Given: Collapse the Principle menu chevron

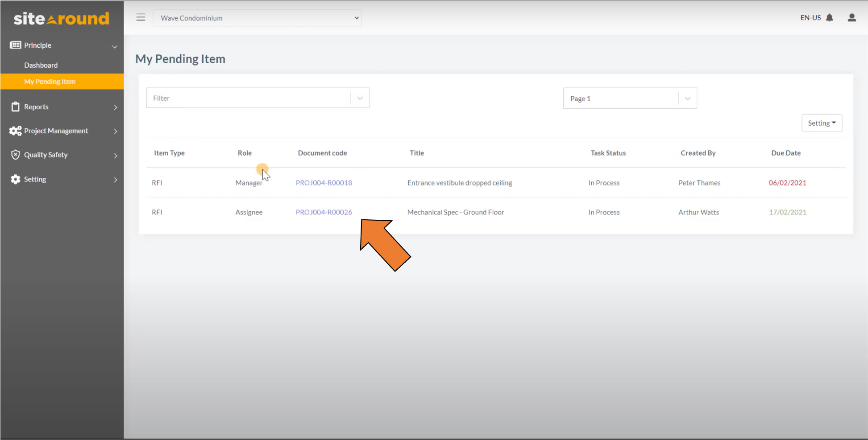Looking at the screenshot, I should tap(115, 46).
